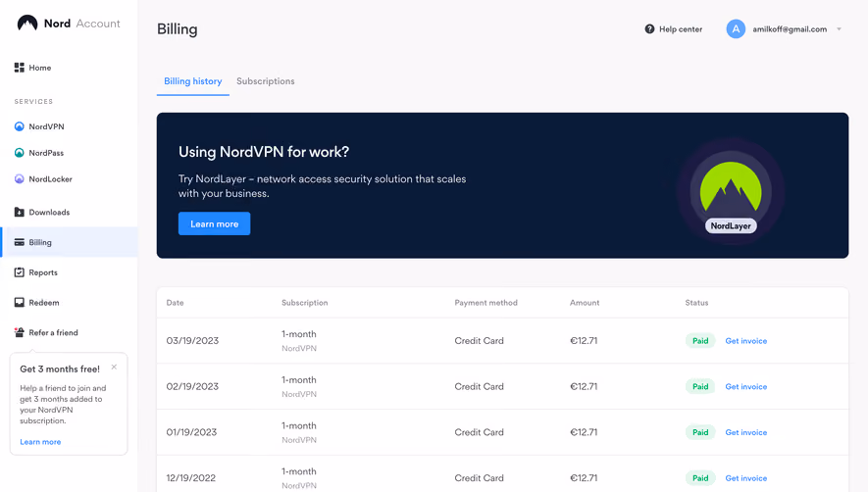Image resolution: width=868 pixels, height=492 pixels.
Task: Click the Payment method column header
Action: (x=486, y=303)
